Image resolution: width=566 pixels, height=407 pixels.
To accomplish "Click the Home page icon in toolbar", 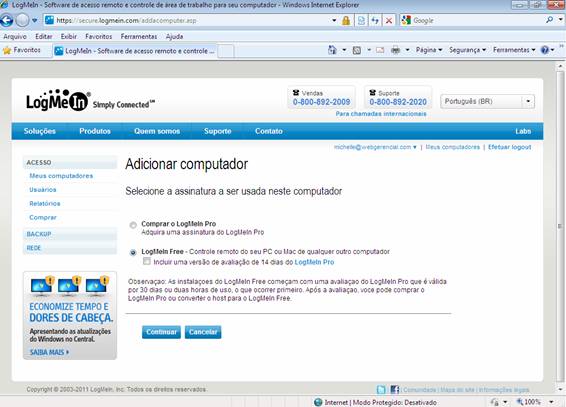I will 332,50.
